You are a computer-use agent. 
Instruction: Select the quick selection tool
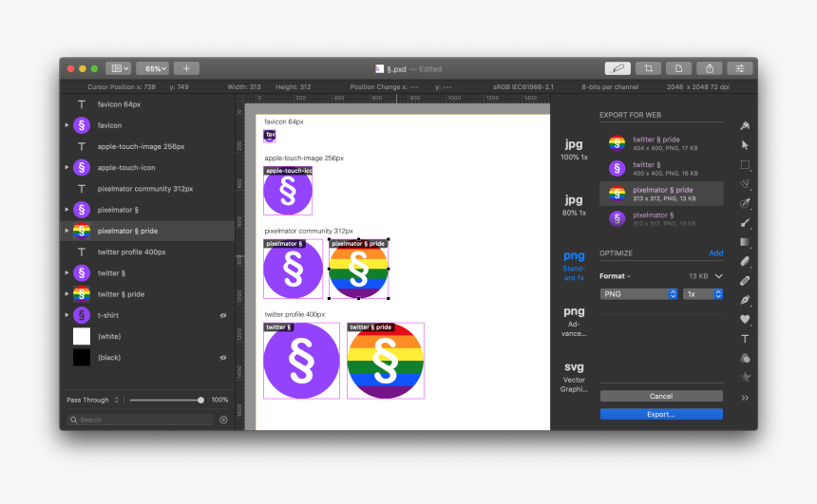pos(745,184)
